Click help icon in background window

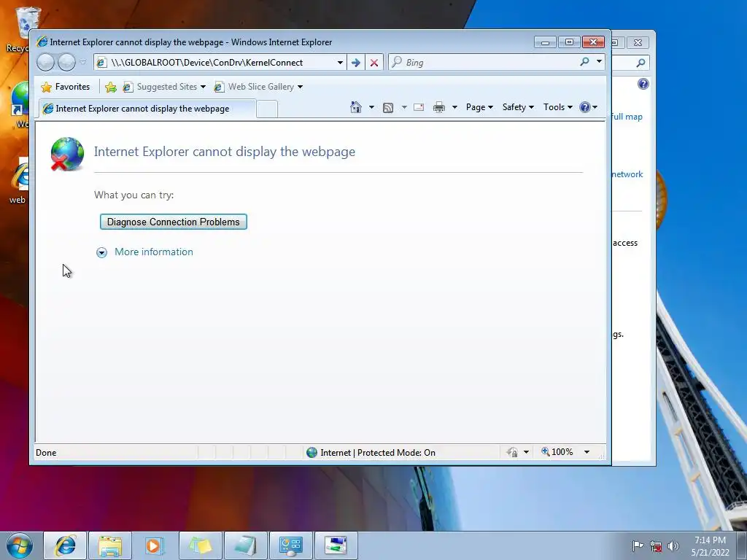[x=643, y=85]
